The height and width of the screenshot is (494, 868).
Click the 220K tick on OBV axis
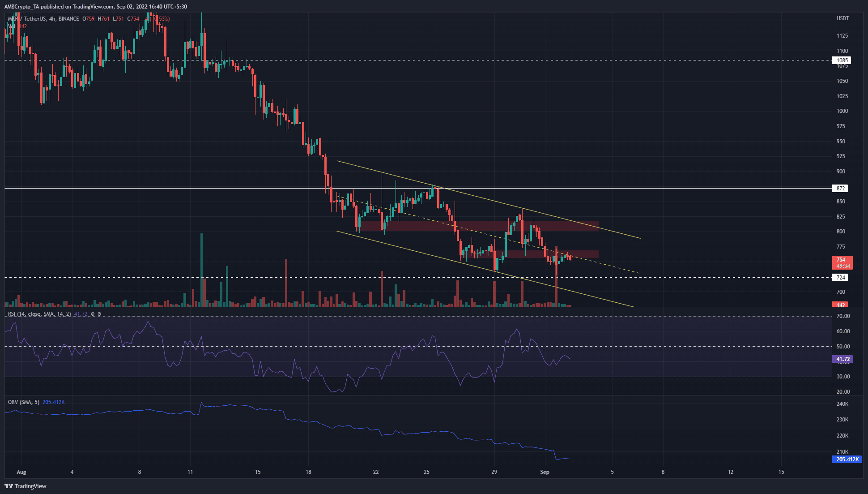(x=842, y=436)
